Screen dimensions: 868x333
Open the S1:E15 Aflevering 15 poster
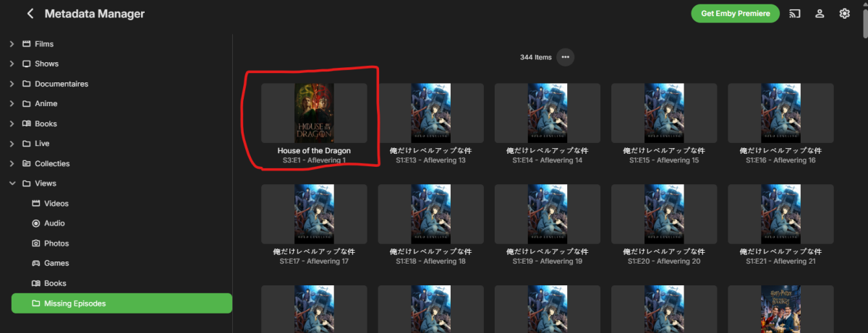[664, 113]
